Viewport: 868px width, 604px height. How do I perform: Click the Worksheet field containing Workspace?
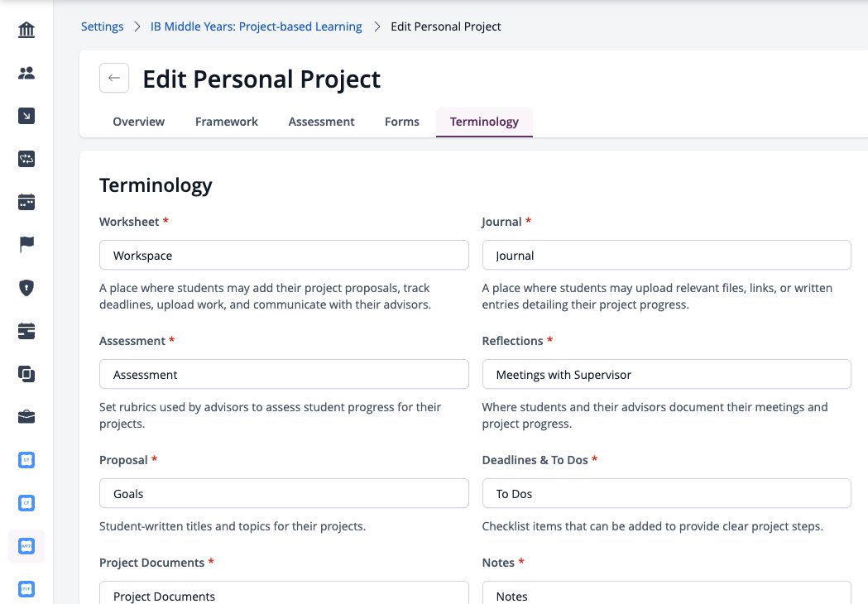tap(284, 255)
